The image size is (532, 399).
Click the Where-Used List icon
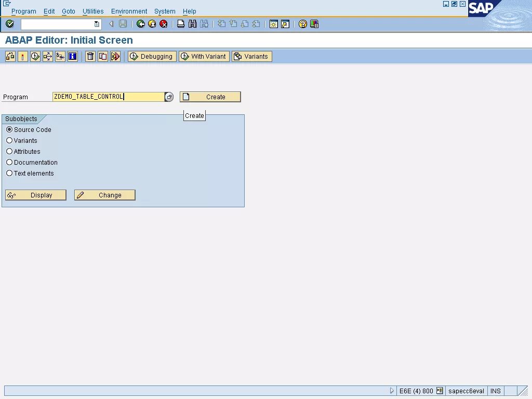(48, 56)
